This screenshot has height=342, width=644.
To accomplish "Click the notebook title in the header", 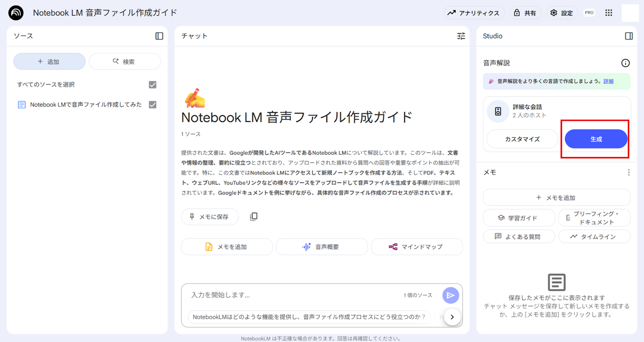I will (x=105, y=13).
